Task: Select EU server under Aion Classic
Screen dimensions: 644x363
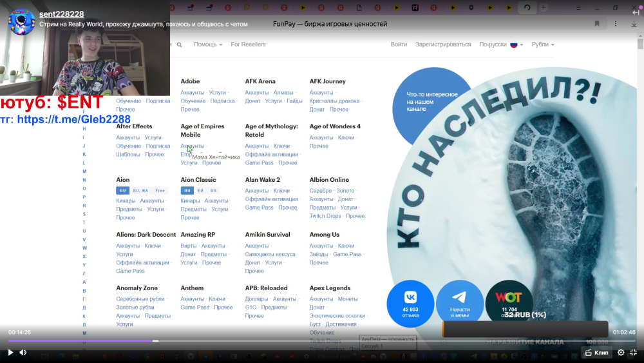Action: pyautogui.click(x=200, y=190)
